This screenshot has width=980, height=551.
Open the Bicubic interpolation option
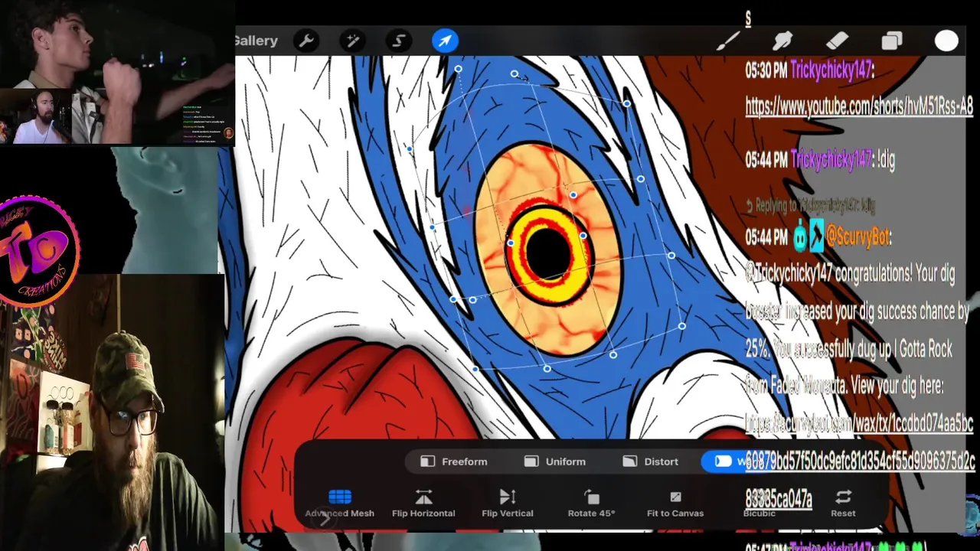point(759,504)
